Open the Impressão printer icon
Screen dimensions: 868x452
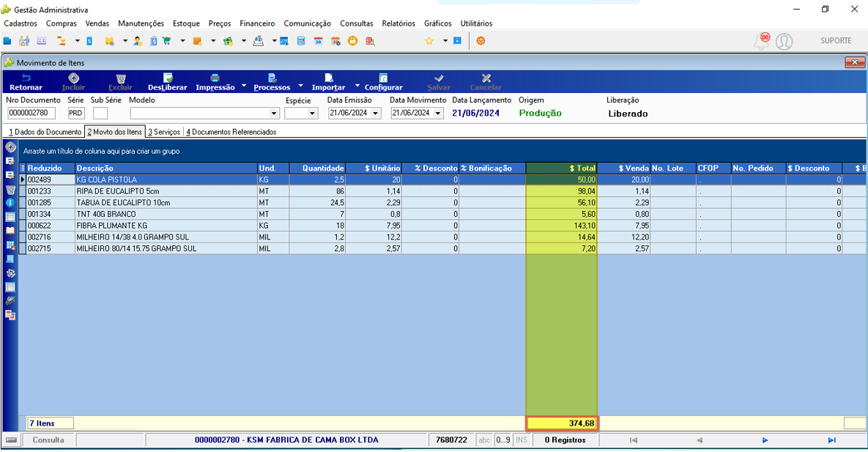tap(215, 78)
